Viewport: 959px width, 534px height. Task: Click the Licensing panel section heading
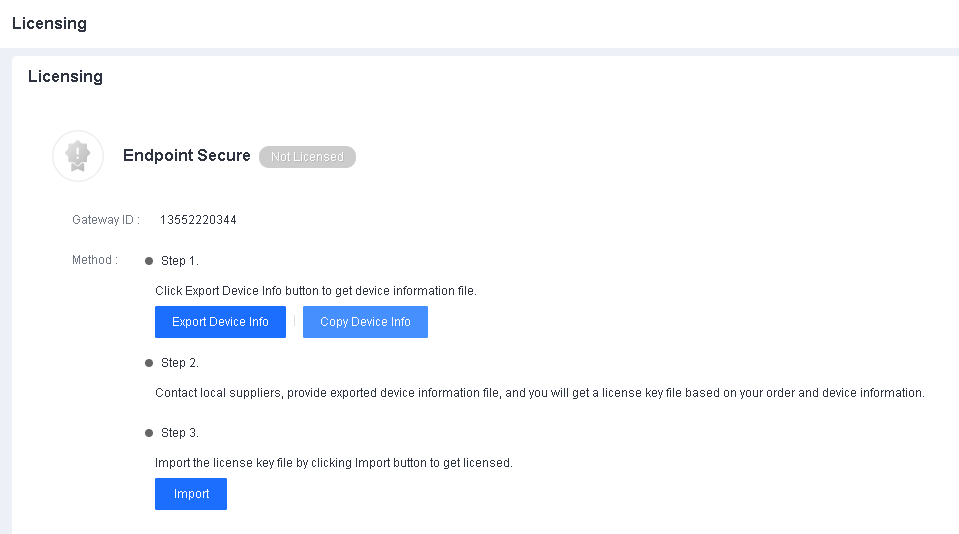click(65, 76)
